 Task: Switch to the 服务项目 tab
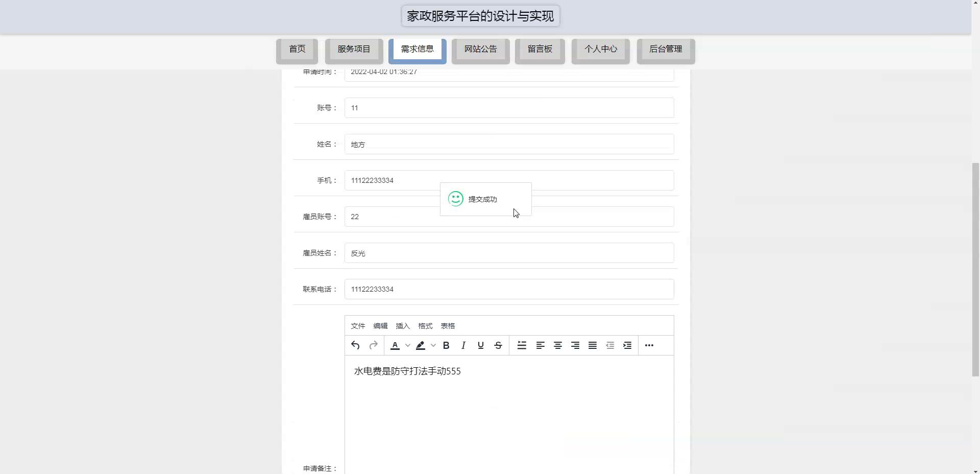point(354,49)
